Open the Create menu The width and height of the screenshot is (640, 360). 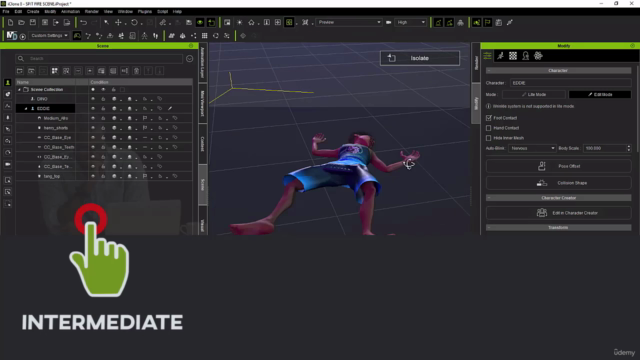tap(33, 11)
